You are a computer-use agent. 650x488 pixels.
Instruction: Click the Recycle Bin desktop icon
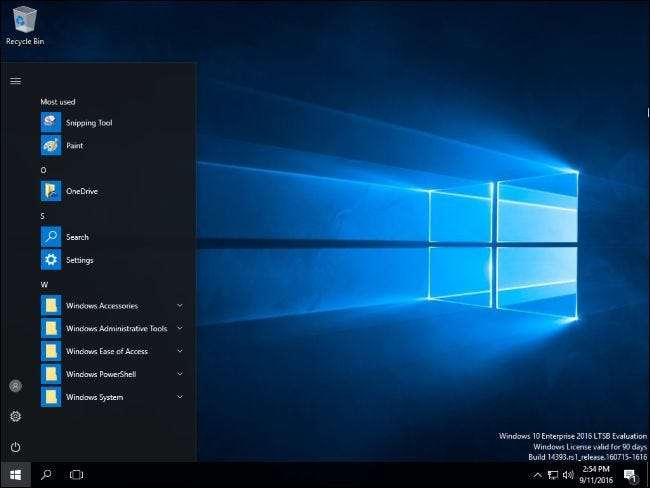pyautogui.click(x=24, y=24)
